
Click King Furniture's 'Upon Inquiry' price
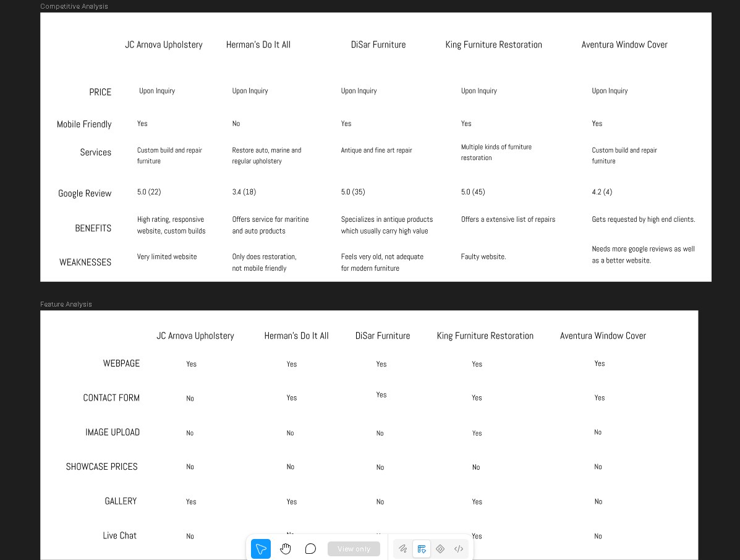[x=479, y=91]
